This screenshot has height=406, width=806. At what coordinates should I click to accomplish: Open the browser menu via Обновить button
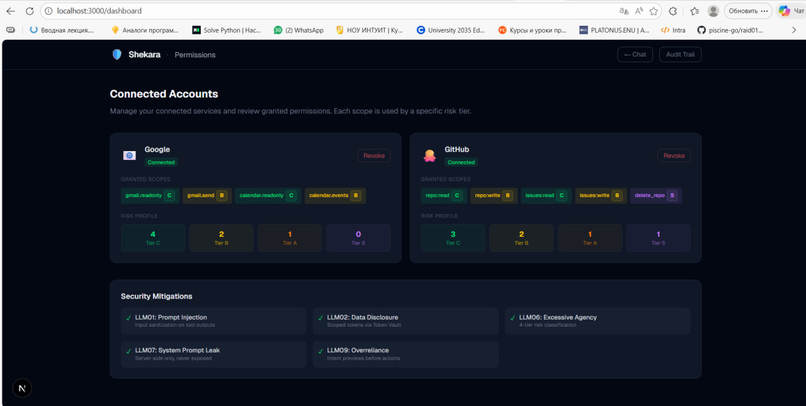click(748, 11)
